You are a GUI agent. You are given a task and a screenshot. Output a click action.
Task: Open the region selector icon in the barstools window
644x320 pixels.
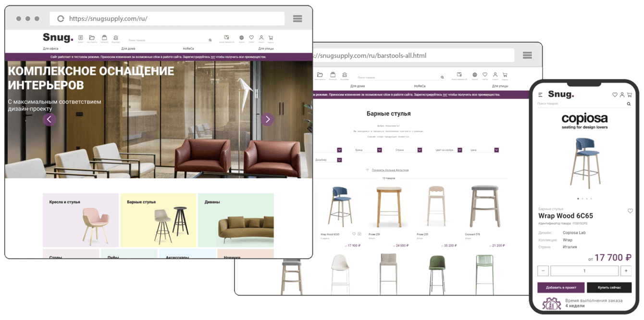click(459, 75)
